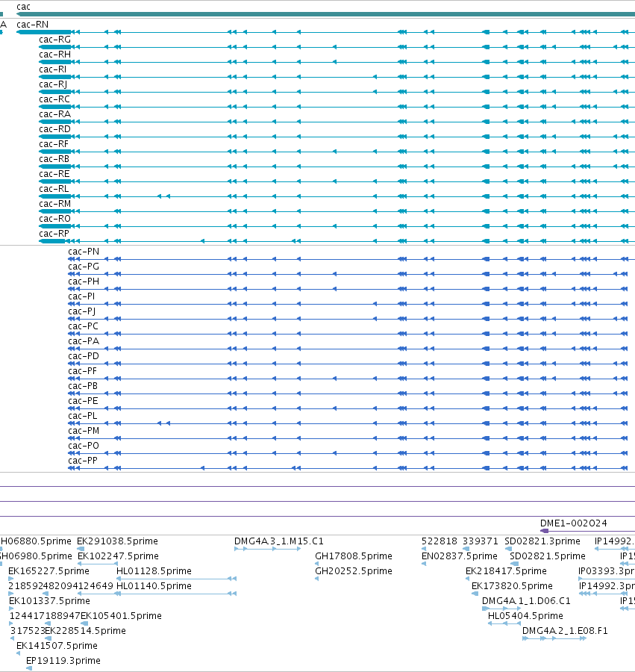This screenshot has width=635, height=672.
Task: Click the cac-RC transcript label
Action: 54,99
